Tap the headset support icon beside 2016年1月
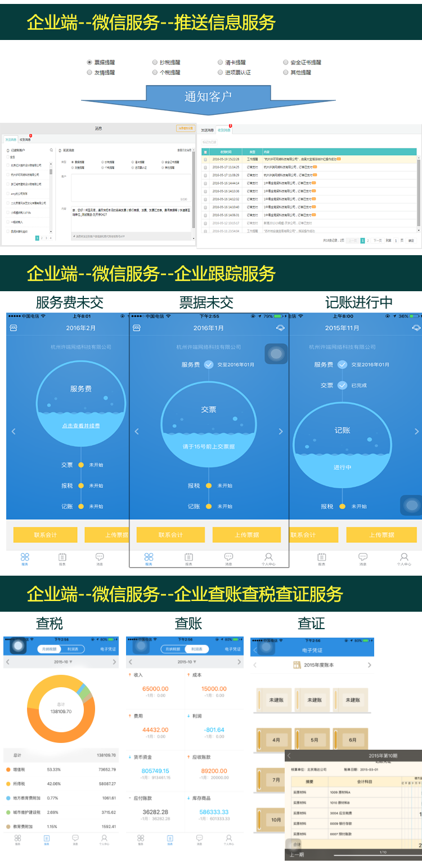Viewport: 422px width, 868px height. [280, 328]
